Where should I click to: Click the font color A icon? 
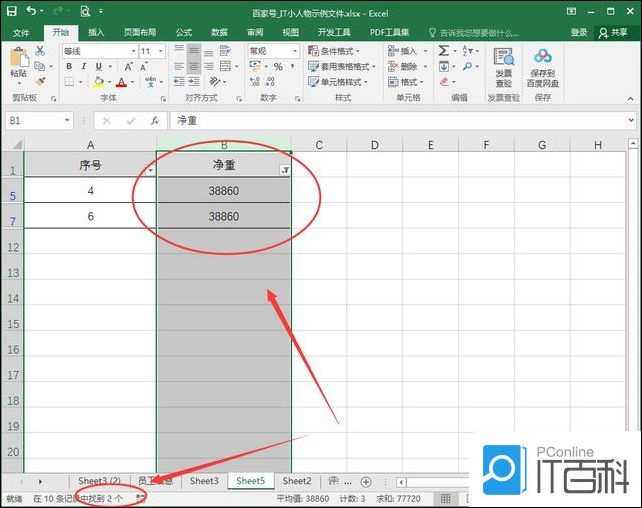click(x=120, y=82)
